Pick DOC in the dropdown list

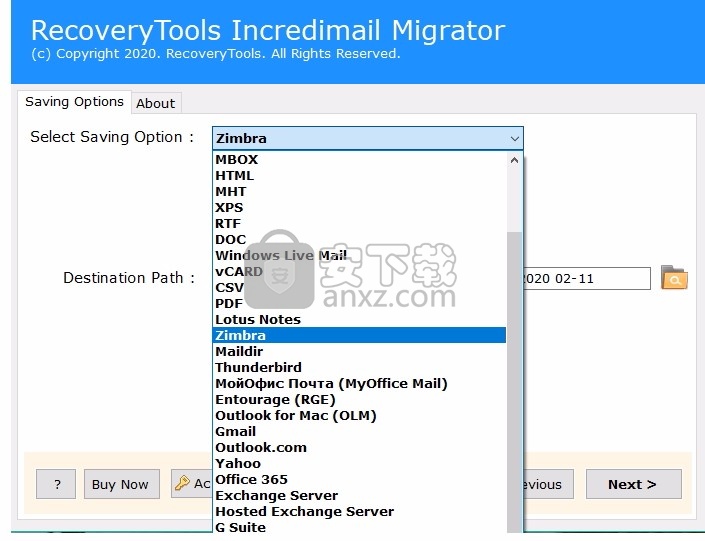click(x=359, y=239)
